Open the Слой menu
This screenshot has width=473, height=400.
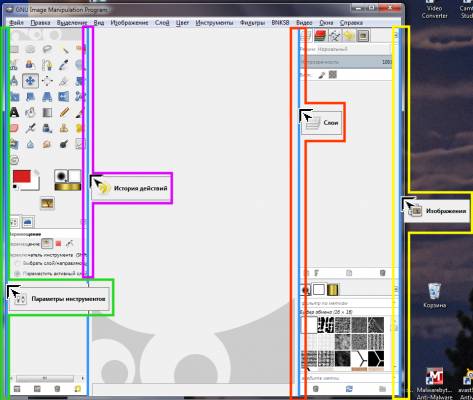click(162, 23)
